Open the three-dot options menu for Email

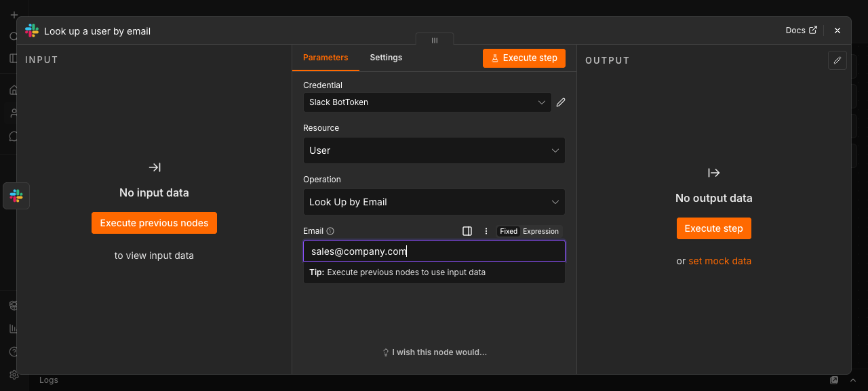(486, 231)
